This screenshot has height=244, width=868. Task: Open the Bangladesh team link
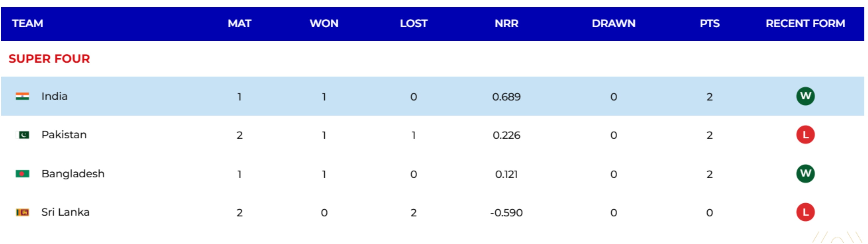point(73,174)
